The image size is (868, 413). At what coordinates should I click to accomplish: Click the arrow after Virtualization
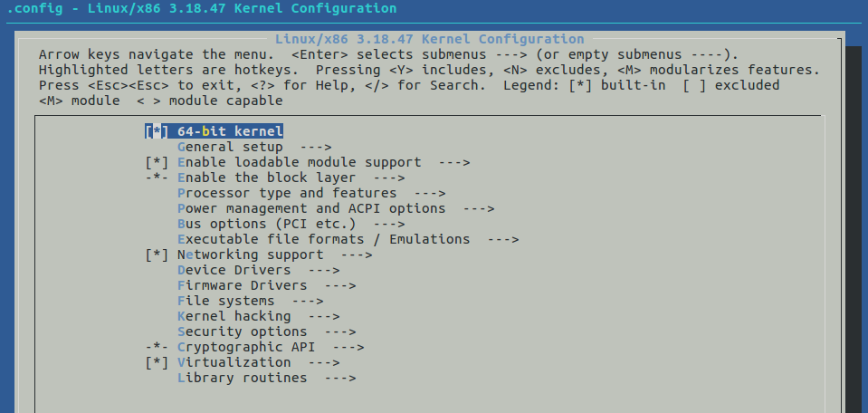point(323,362)
